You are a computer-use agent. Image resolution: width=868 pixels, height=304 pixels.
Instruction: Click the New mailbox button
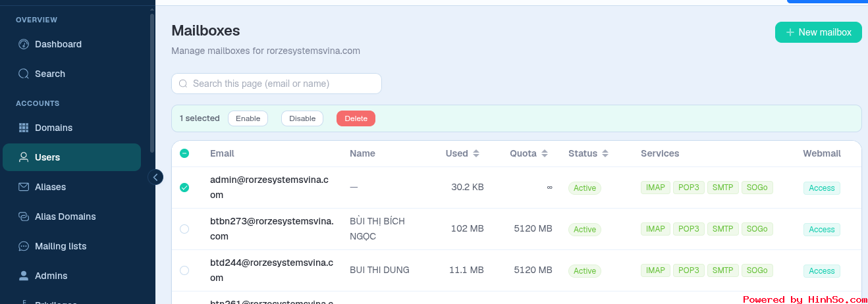point(819,32)
